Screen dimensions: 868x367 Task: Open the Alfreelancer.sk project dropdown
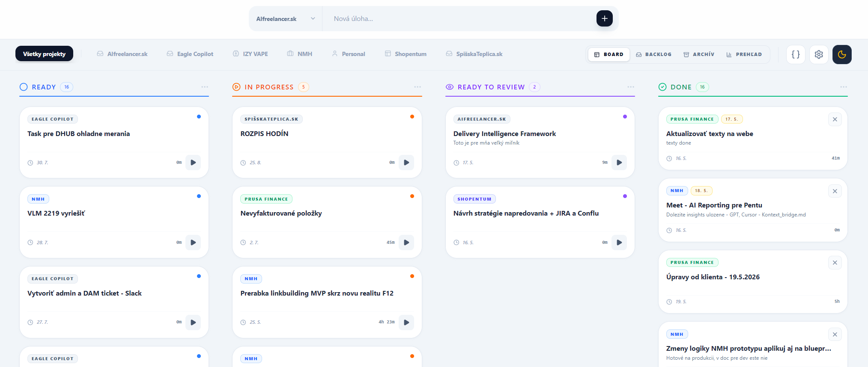click(286, 19)
